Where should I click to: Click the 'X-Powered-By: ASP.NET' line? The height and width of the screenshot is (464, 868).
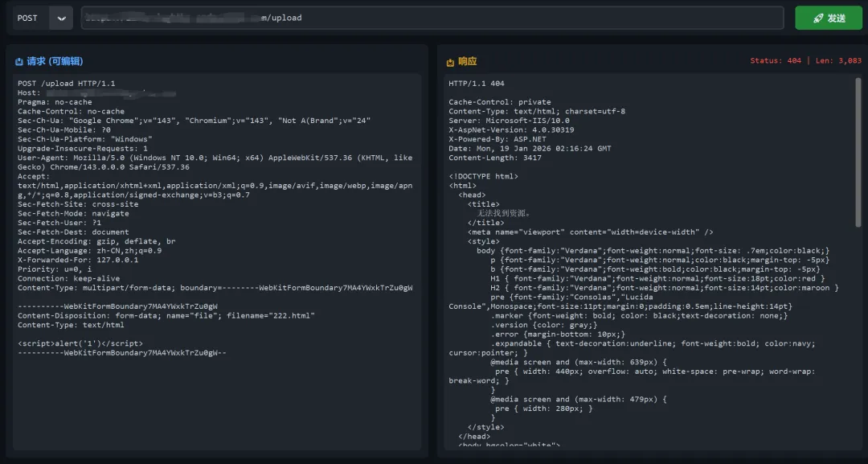click(497, 140)
